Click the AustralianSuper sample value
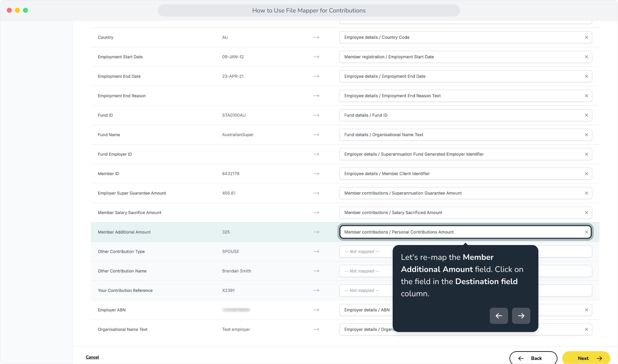 (x=238, y=135)
